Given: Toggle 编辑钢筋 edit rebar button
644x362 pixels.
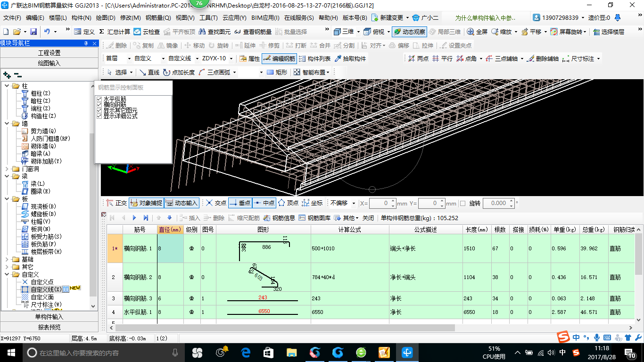Looking at the screenshot, I should [279, 58].
